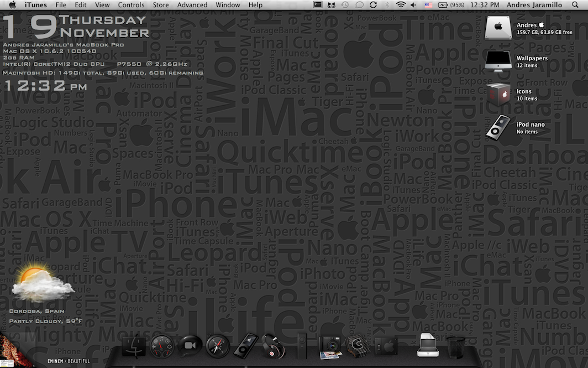Screen dimensions: 588x368
Task: Click the 12:32 PM menu bar clock
Action: click(x=485, y=5)
